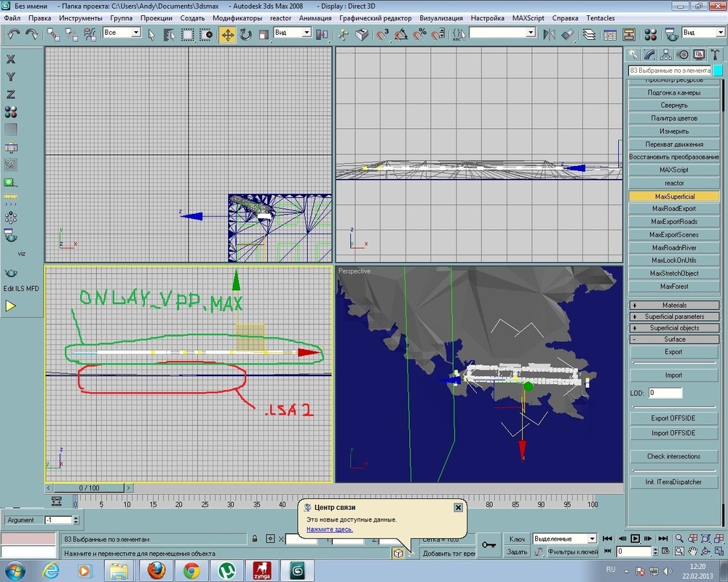Click the Rotate tool icon
Viewport: 728px width, 582px height.
[x=245, y=33]
